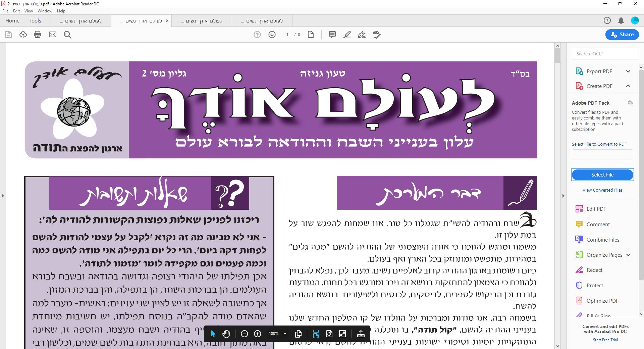
Task: Select the Hand pan tool
Action: (x=226, y=334)
